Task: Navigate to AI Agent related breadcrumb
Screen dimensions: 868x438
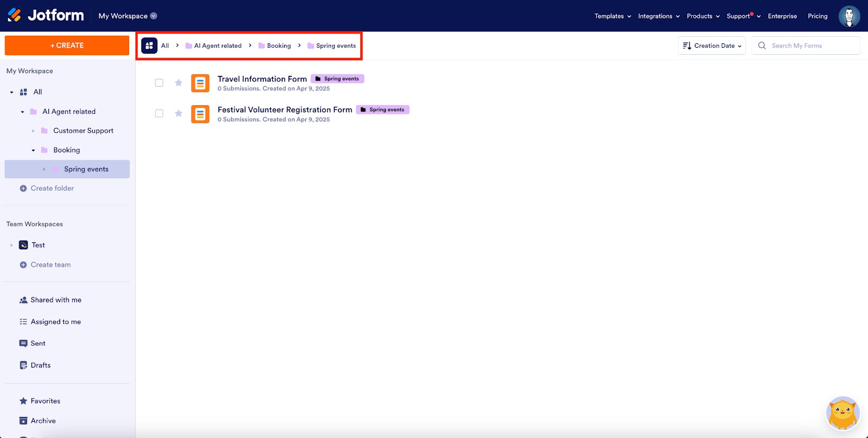Action: [214, 46]
